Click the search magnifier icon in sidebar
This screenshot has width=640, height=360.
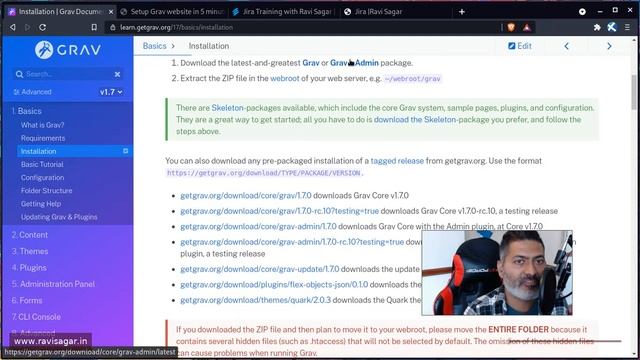19,74
